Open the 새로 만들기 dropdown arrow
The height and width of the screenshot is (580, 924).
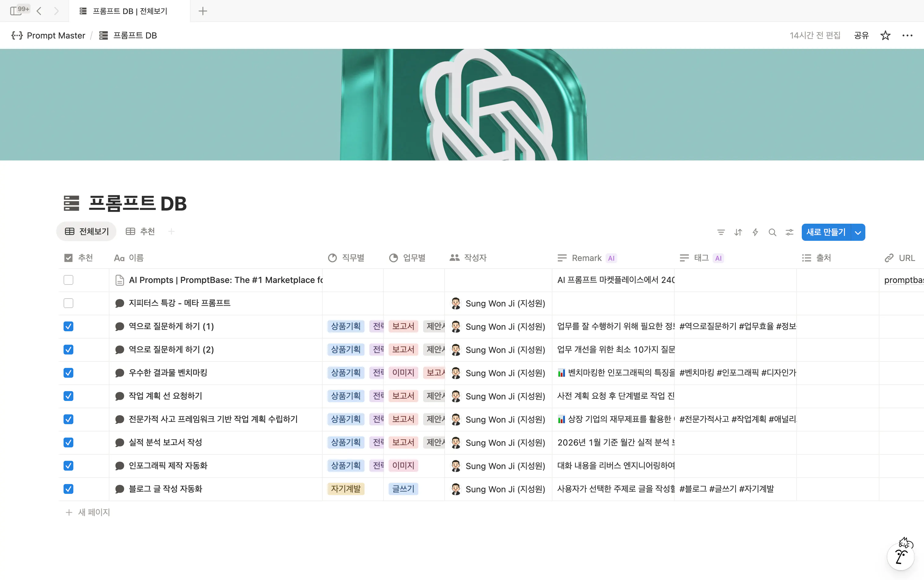click(858, 232)
